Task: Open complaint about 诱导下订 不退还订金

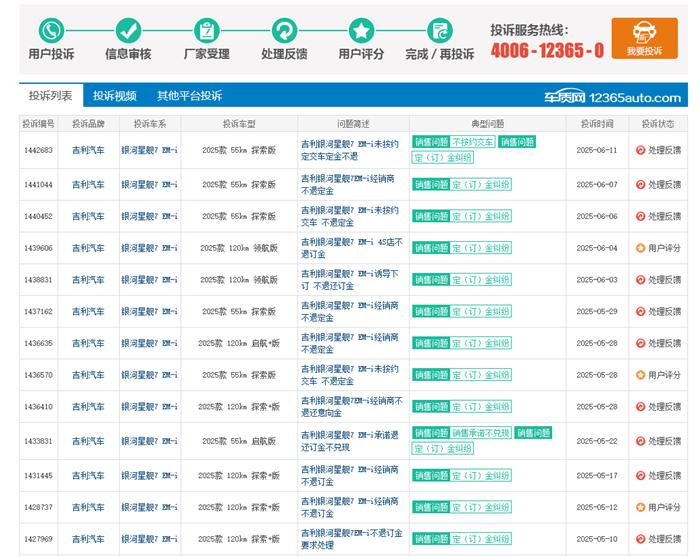Action: 350,279
